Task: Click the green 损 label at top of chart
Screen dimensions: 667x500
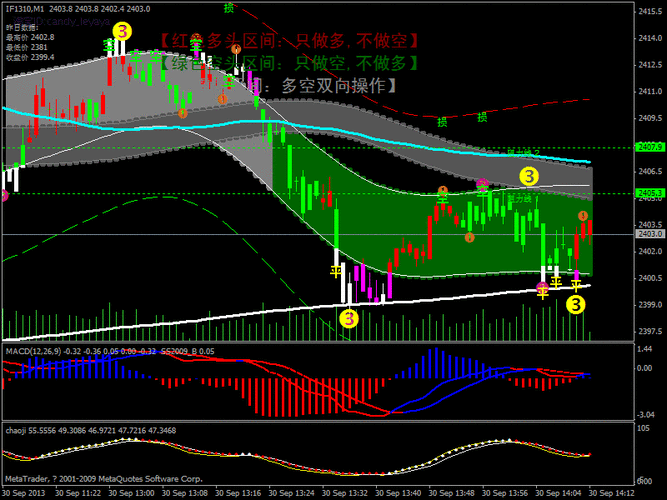Action: [x=229, y=7]
